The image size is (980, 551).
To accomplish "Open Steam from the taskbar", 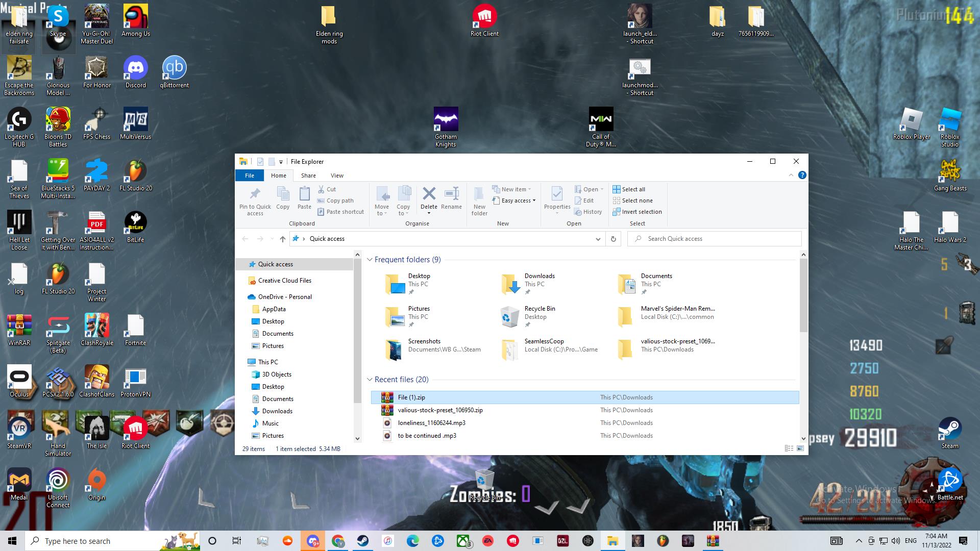I will pos(363,541).
